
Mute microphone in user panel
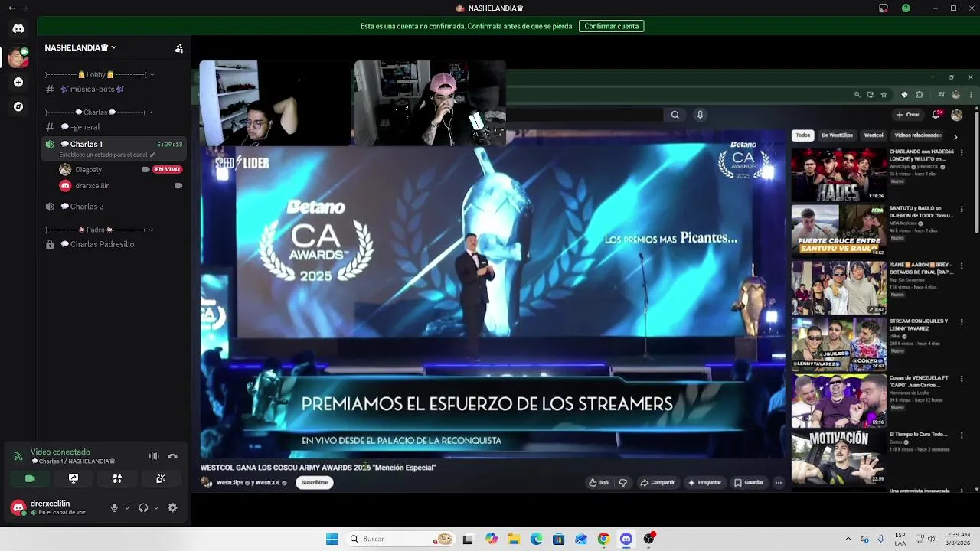coord(114,507)
